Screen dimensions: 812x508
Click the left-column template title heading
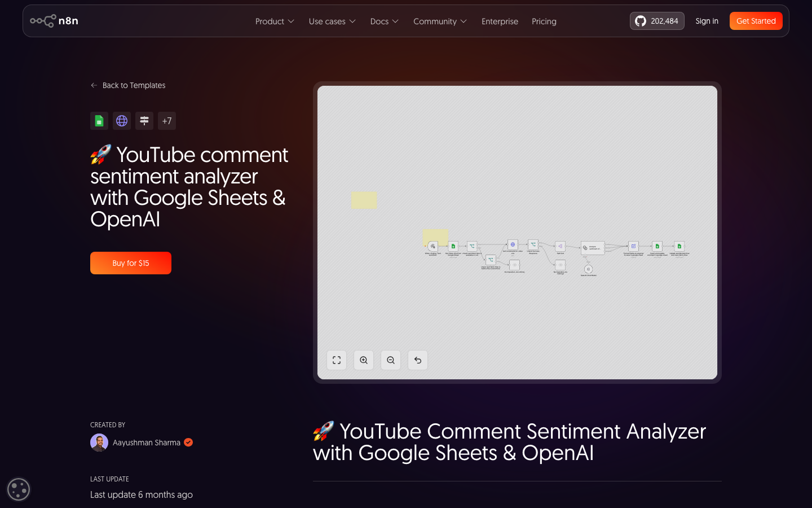[189, 187]
